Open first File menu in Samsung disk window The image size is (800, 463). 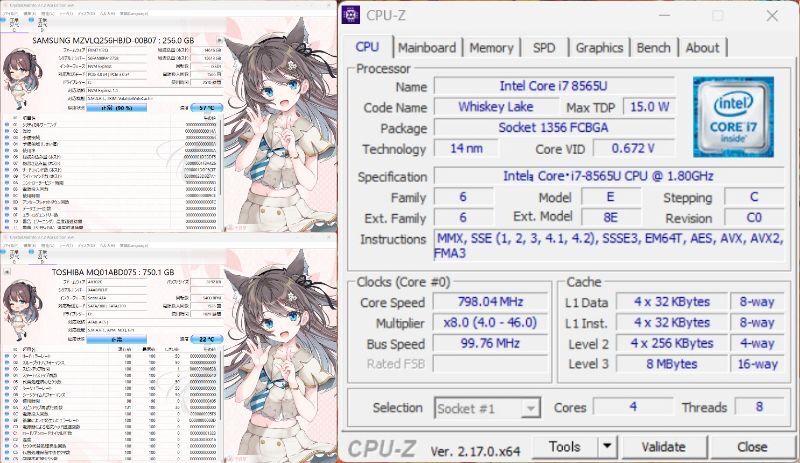pyautogui.click(x=10, y=14)
